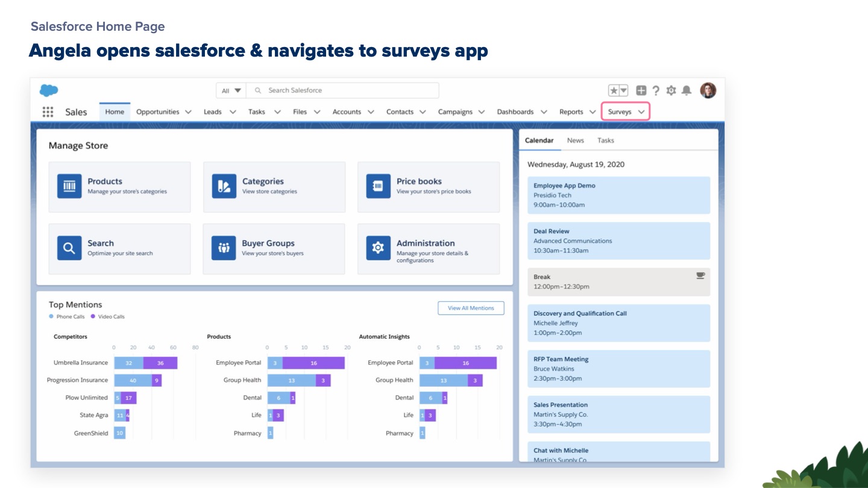Screen dimensions: 868x488
Task: Open the Deal Review event
Action: coord(618,241)
